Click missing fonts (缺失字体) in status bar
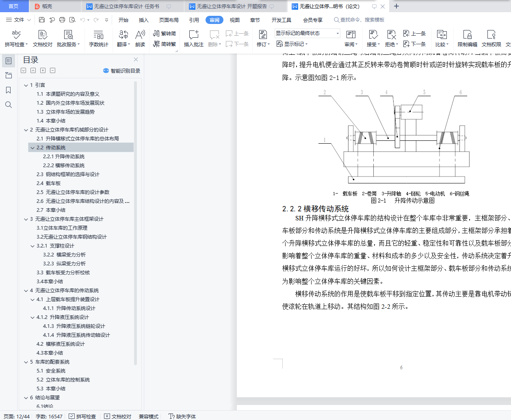Viewport: 511px width, 420px height. point(182,416)
